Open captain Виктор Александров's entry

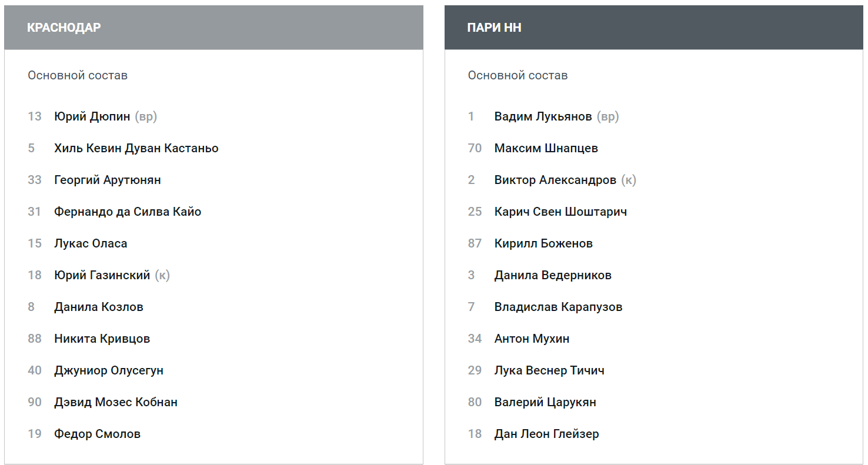pyautogui.click(x=555, y=180)
